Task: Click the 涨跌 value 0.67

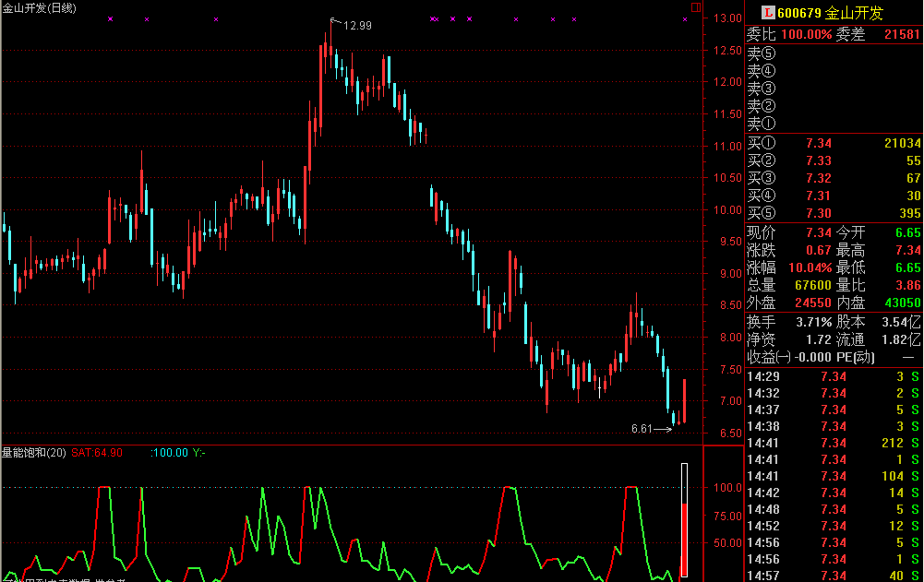Action: pyautogui.click(x=819, y=250)
